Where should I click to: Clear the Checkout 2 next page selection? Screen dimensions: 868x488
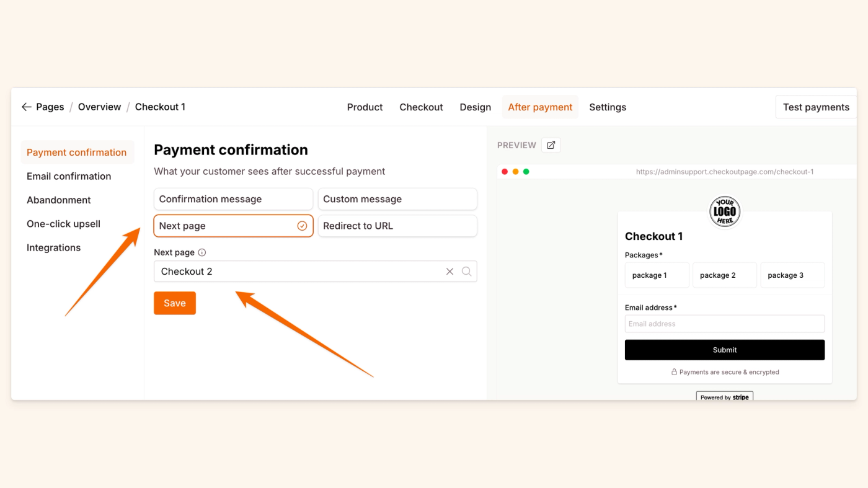click(x=450, y=272)
